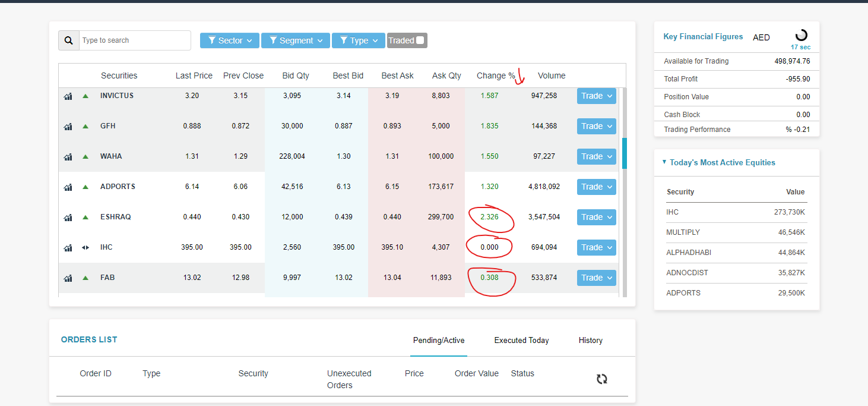Switch to the History tab
The height and width of the screenshot is (406, 868).
[590, 340]
